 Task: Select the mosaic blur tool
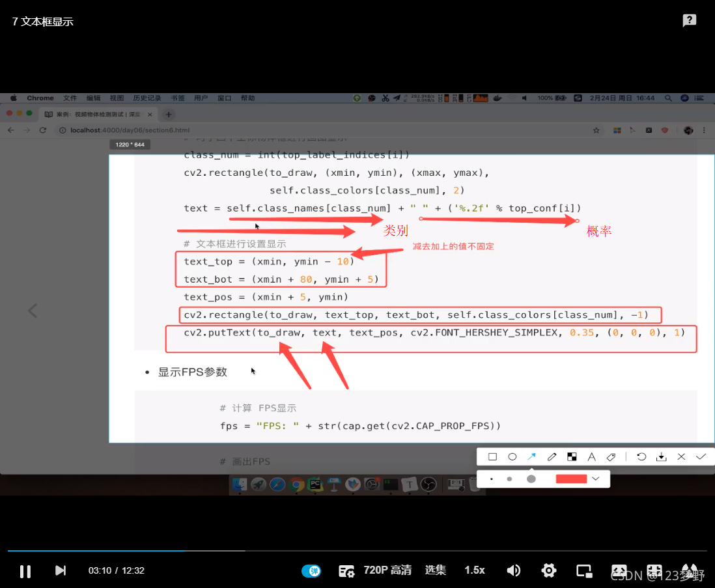point(572,456)
